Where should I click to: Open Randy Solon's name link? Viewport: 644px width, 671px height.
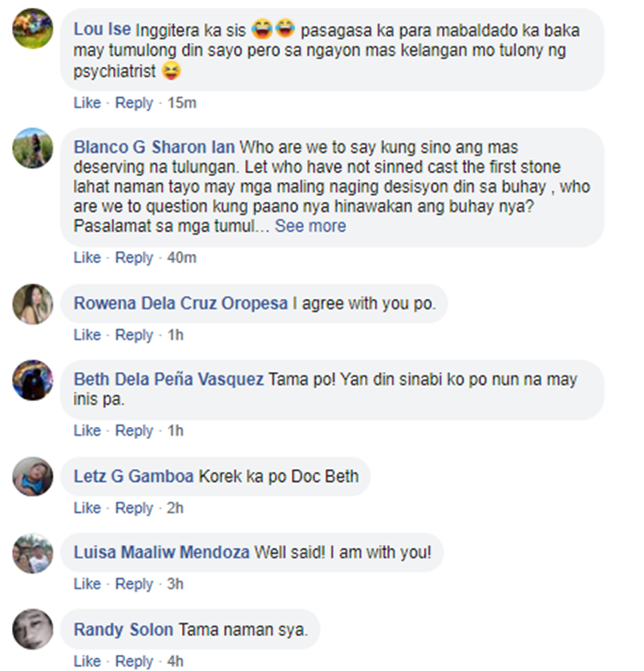click(x=124, y=630)
